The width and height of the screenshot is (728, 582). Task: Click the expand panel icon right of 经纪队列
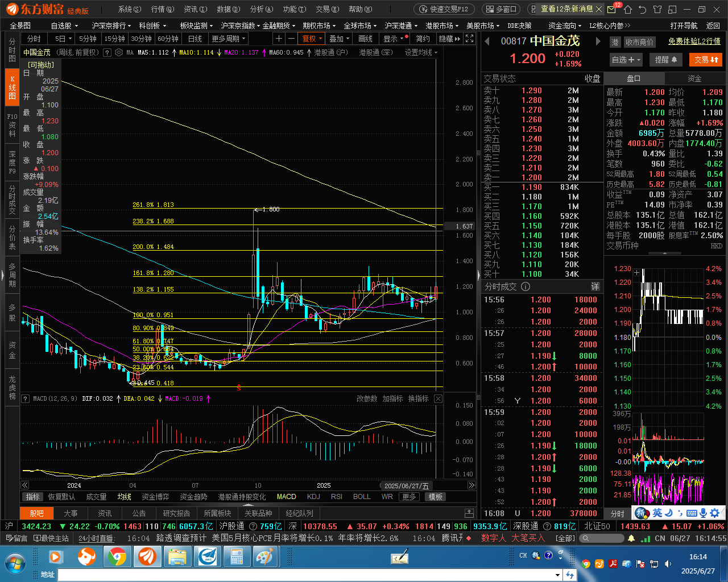pos(469,513)
